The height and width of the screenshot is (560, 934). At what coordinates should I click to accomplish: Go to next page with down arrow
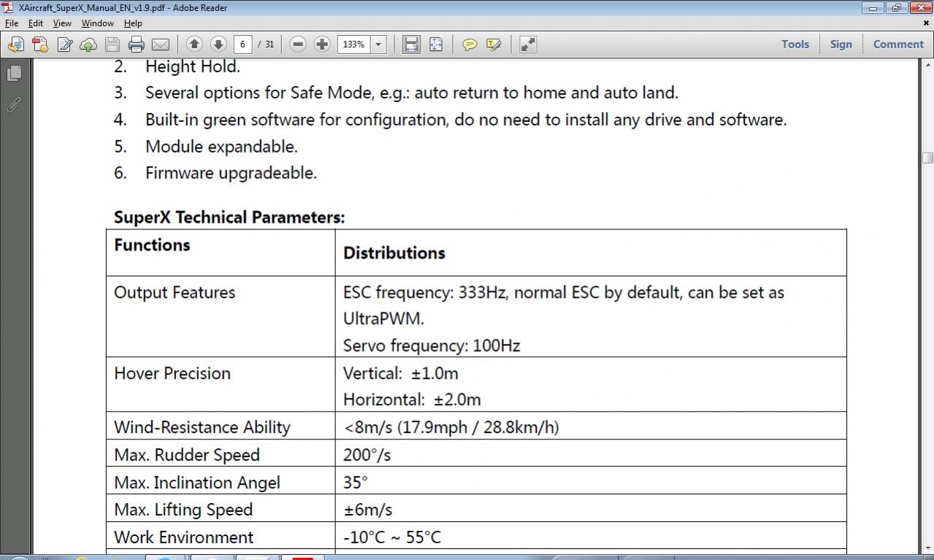point(218,44)
